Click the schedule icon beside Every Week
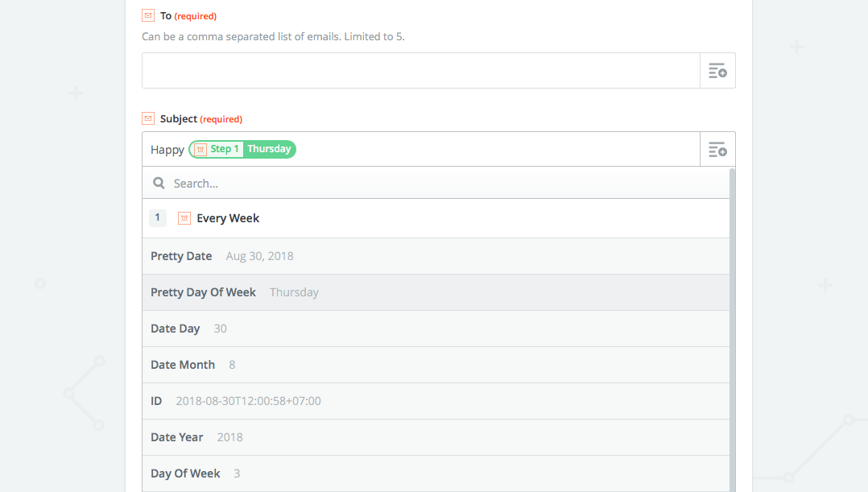 pyautogui.click(x=184, y=218)
